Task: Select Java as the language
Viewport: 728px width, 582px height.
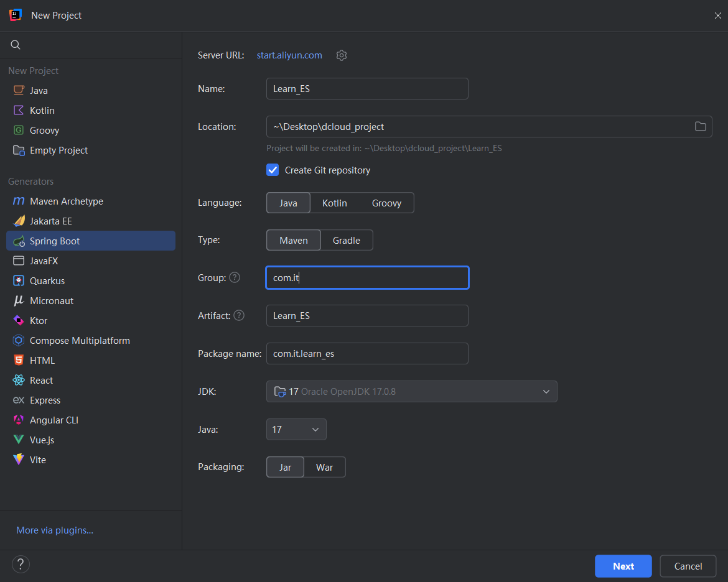Action: click(288, 203)
